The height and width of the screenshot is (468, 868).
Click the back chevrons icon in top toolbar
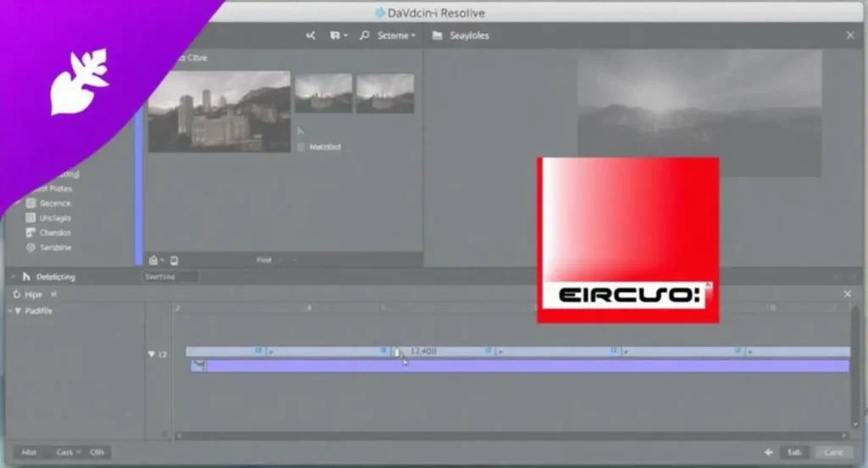click(x=310, y=36)
